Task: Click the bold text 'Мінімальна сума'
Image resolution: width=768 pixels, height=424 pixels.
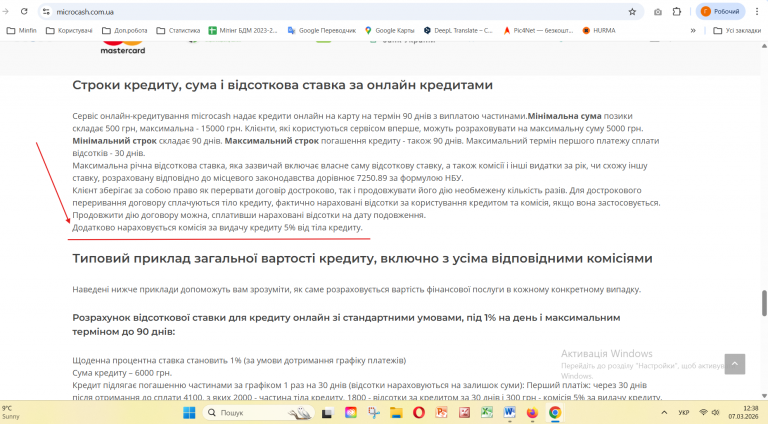Action: click(564, 116)
